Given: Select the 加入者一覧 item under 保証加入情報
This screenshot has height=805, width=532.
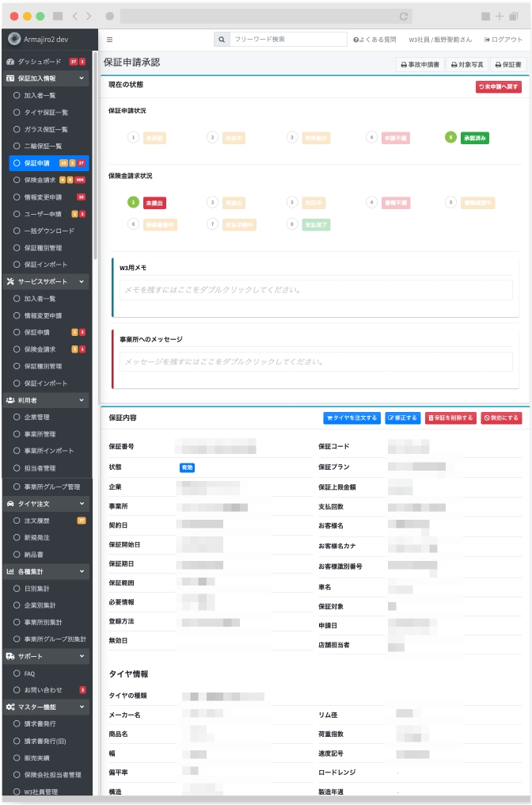Looking at the screenshot, I should point(40,95).
